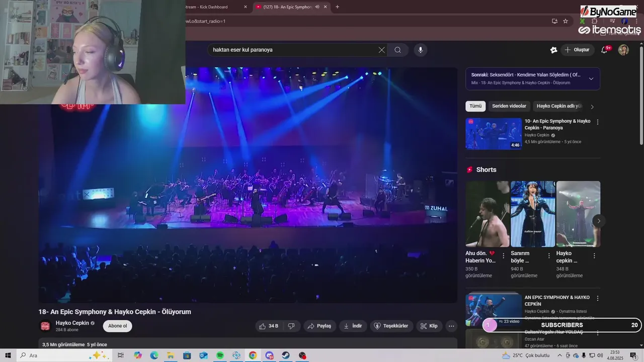Click the install app icon in the address bar
The height and width of the screenshot is (362, 644).
tap(554, 21)
